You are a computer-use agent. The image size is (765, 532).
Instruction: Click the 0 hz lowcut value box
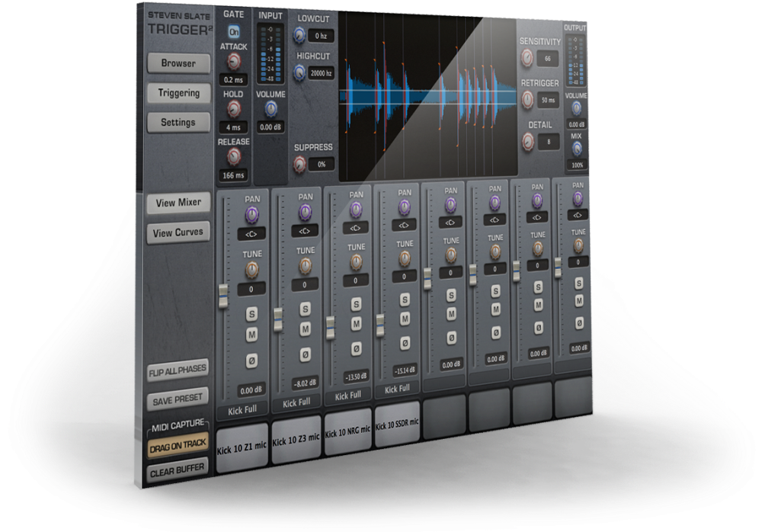point(321,36)
